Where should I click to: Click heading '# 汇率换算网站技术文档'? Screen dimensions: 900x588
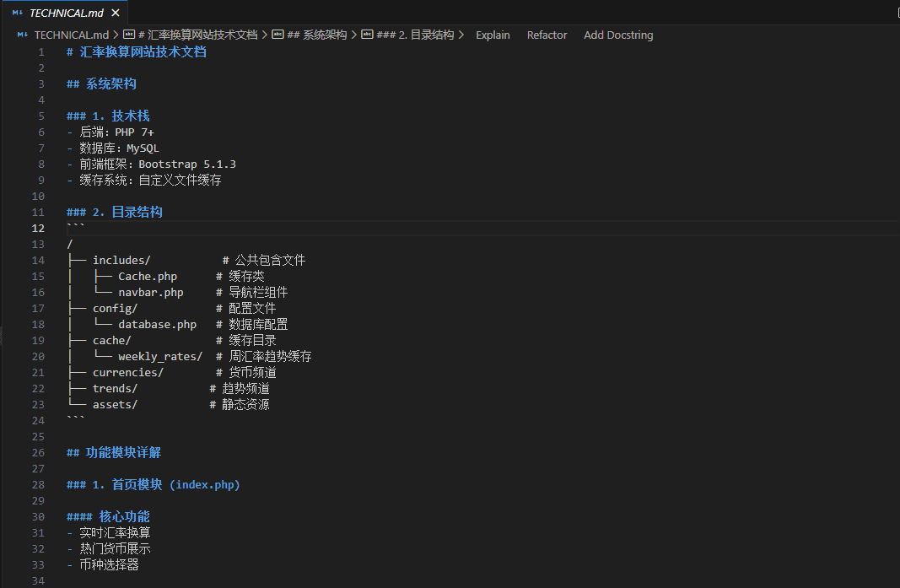(x=137, y=52)
